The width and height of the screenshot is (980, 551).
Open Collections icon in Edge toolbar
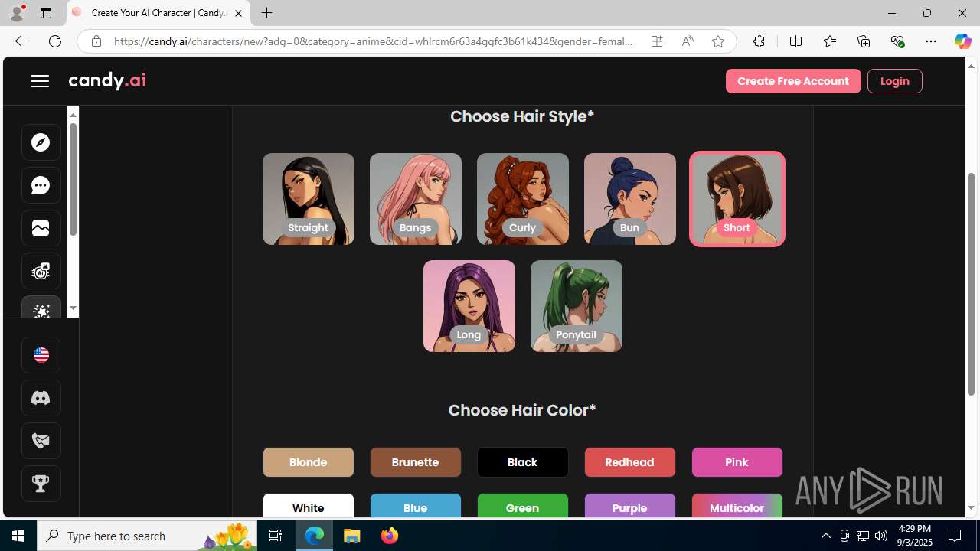coord(864,41)
